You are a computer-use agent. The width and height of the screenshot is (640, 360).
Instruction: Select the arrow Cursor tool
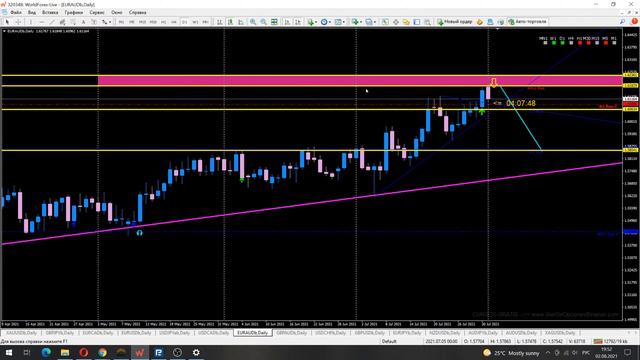coord(7,22)
